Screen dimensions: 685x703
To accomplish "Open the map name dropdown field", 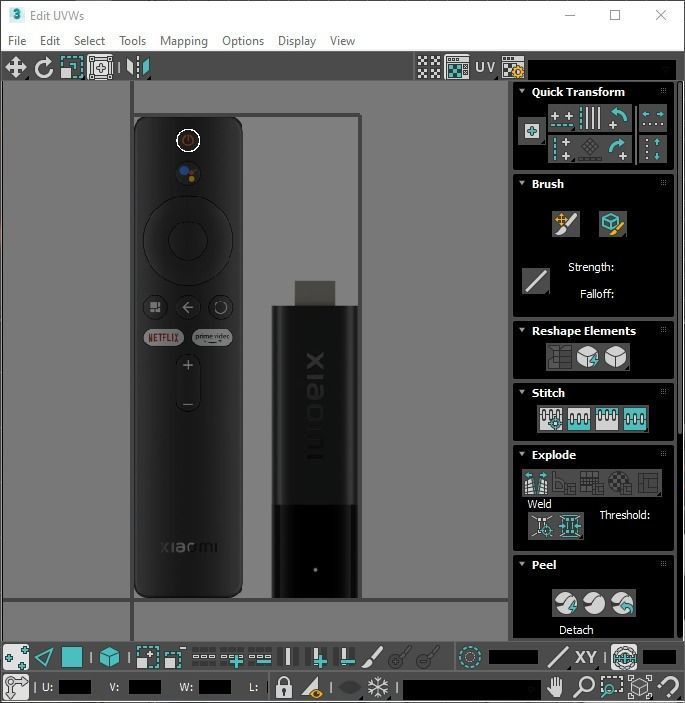I will click(602, 68).
